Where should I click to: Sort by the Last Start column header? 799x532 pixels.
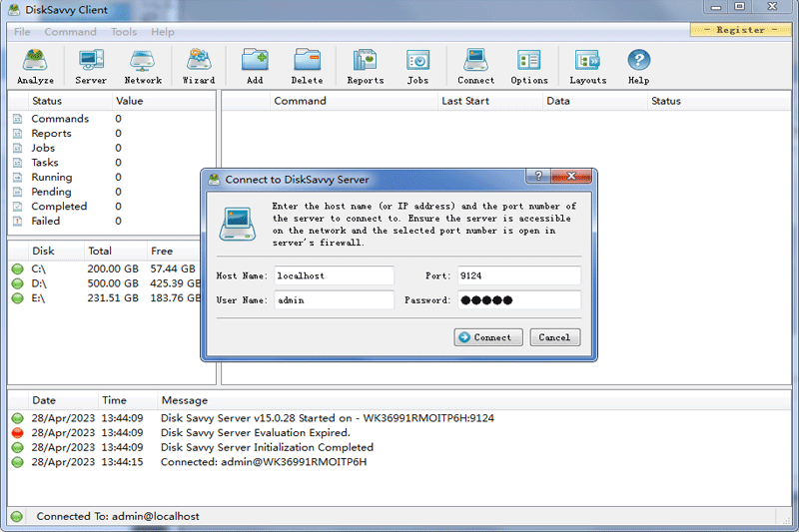[x=490, y=101]
